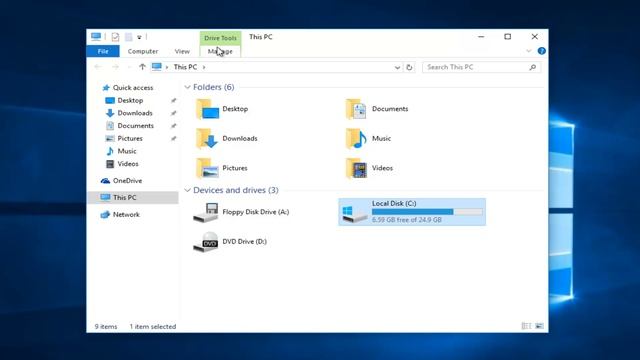640x360 pixels.
Task: Select the Videos folder icon in Folders
Action: pos(356,168)
